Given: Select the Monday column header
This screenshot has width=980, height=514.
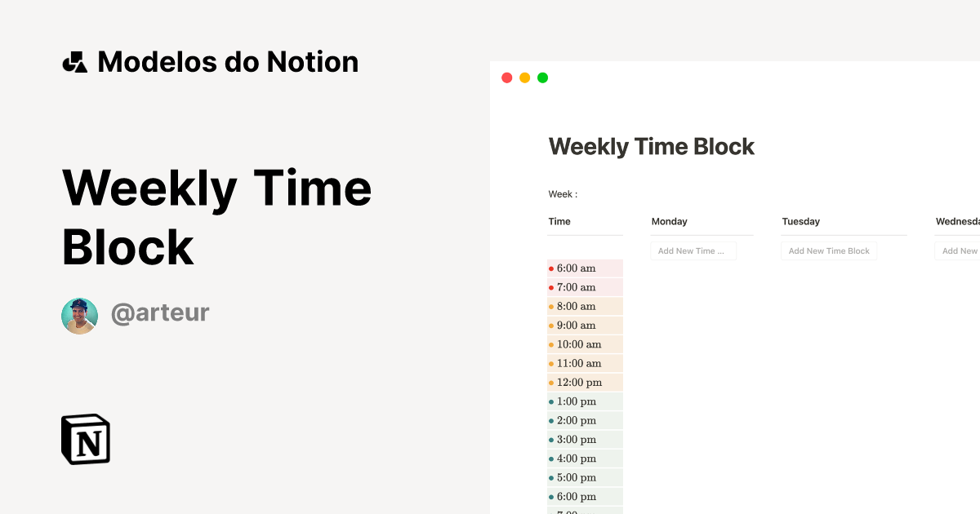Looking at the screenshot, I should (x=669, y=221).
